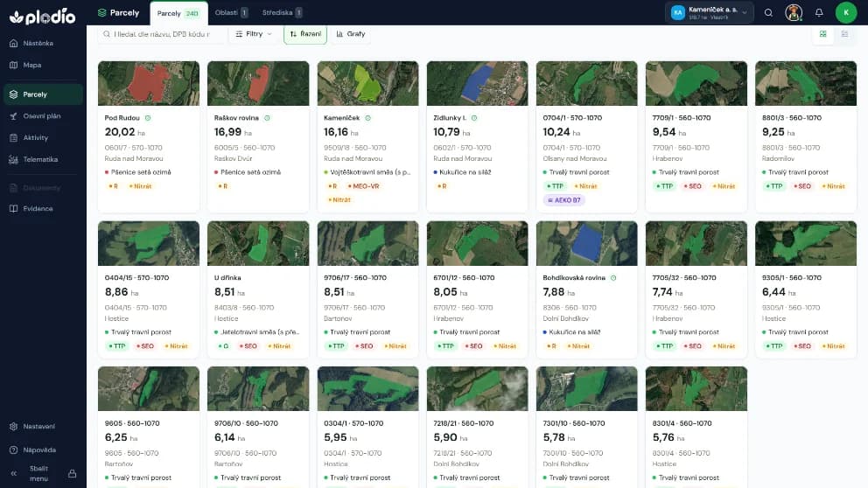This screenshot has height=488, width=868.
Task: Switch to grid card view layout
Action: (x=822, y=34)
